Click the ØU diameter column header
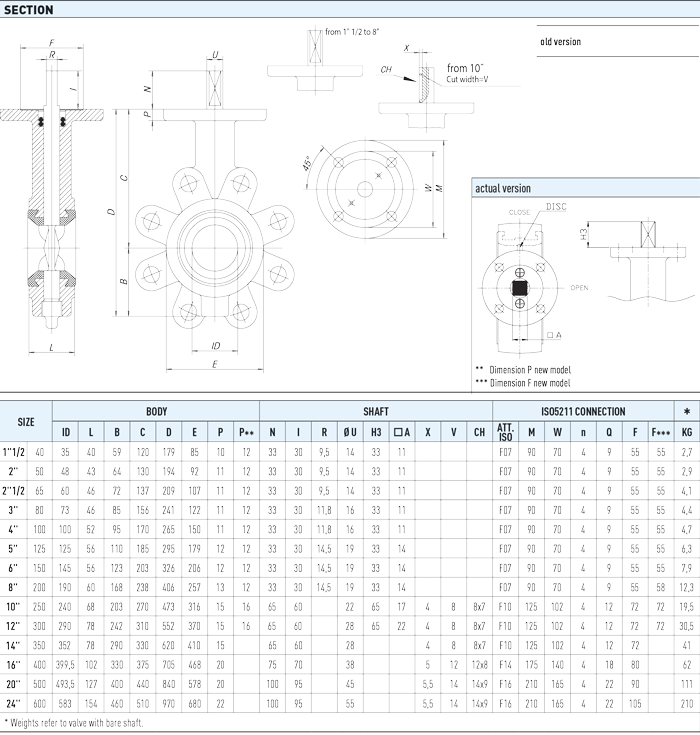Image resolution: width=700 pixels, height=735 pixels. [350, 432]
